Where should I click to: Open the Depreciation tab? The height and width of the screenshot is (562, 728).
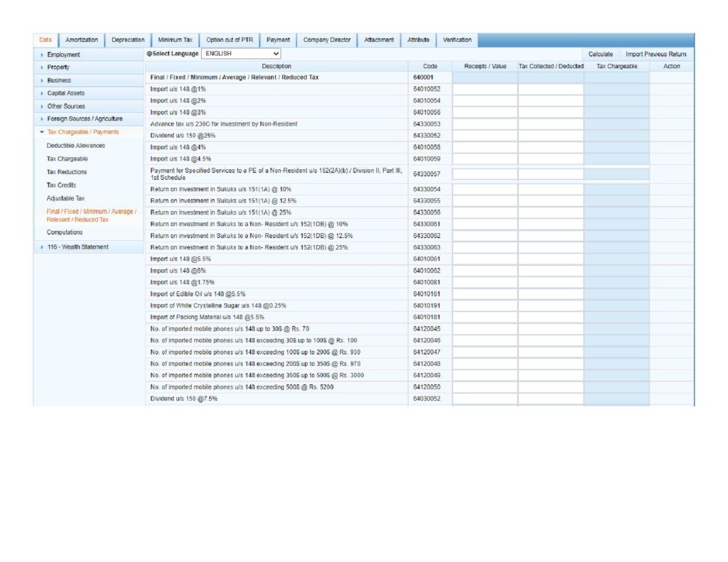click(x=128, y=40)
